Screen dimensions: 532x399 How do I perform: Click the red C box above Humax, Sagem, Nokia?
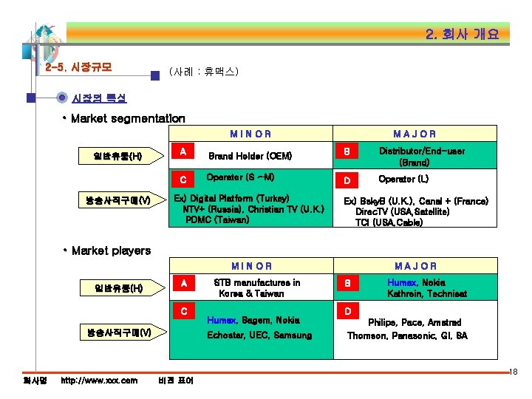click(184, 311)
